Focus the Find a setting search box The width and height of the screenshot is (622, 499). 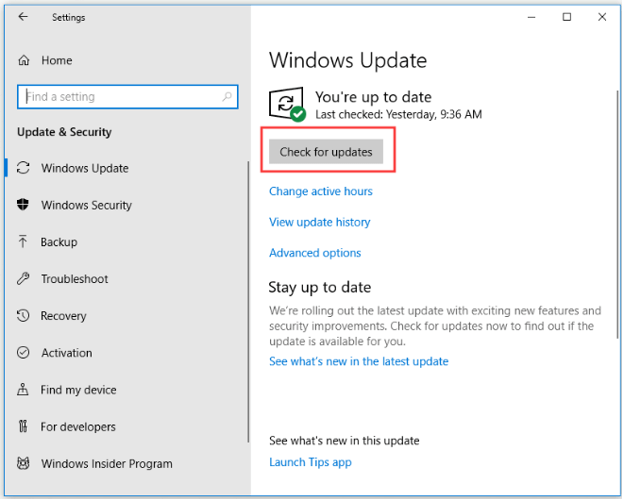point(128,96)
